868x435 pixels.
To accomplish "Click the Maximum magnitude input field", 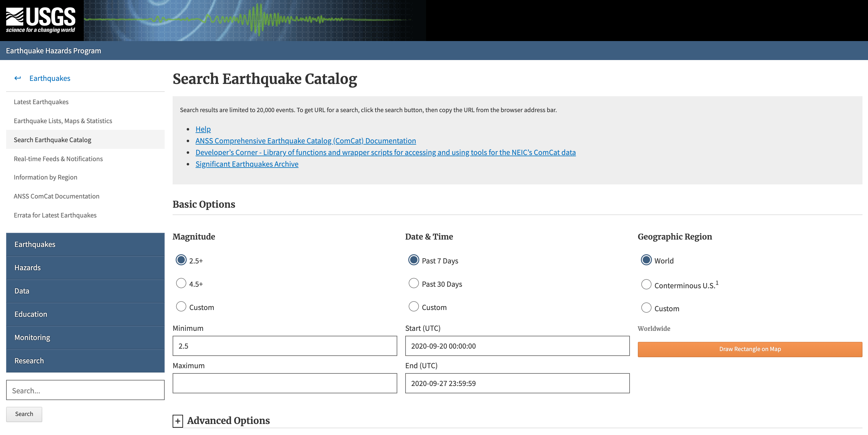I will pos(285,384).
